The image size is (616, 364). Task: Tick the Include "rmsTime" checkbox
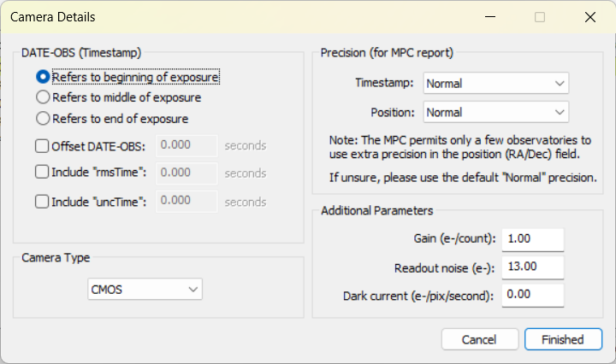(42, 173)
